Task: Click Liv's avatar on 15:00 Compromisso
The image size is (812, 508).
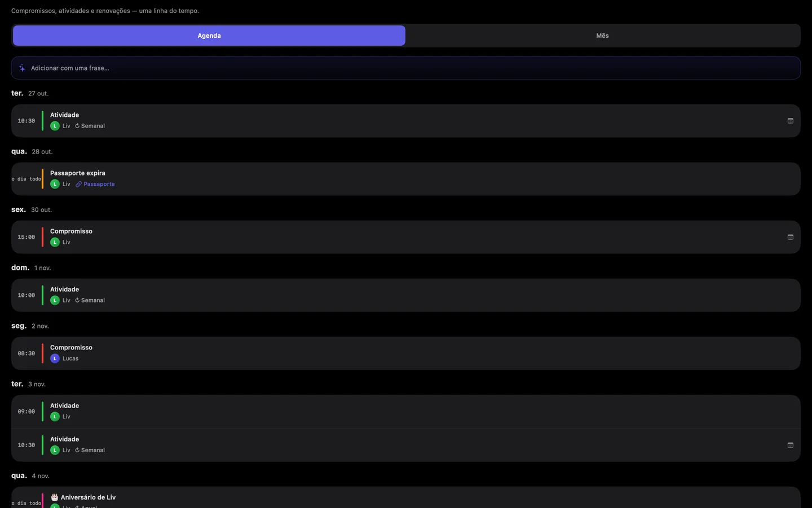Action: 55,242
